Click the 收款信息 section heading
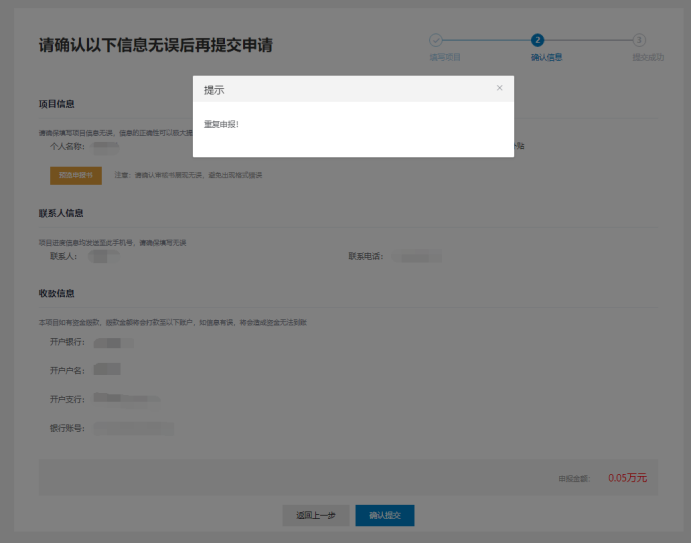Viewport: 692px width, 544px height. coord(56,294)
